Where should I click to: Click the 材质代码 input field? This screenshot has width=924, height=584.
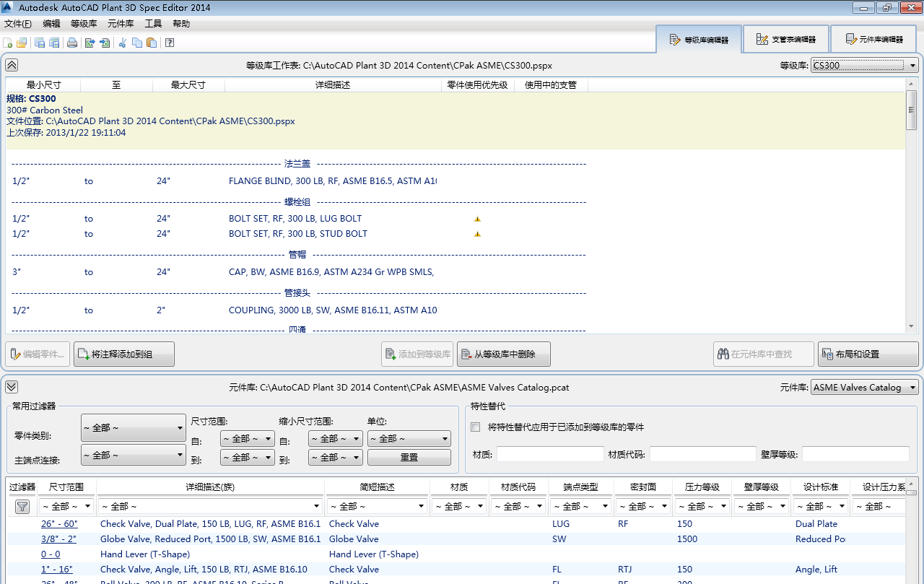[703, 454]
